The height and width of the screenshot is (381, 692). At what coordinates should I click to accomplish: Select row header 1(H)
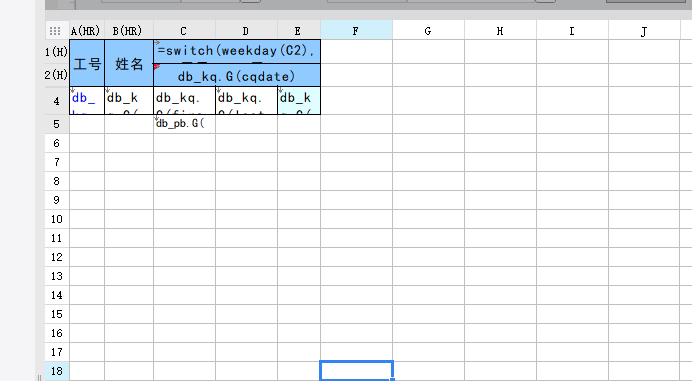tap(56, 52)
